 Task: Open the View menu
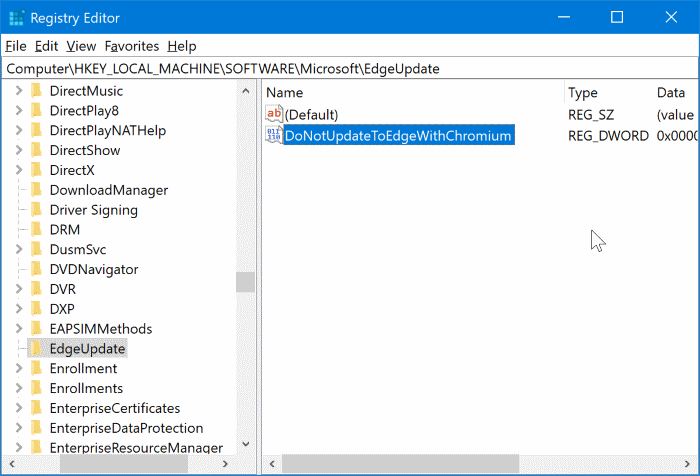pyautogui.click(x=81, y=46)
